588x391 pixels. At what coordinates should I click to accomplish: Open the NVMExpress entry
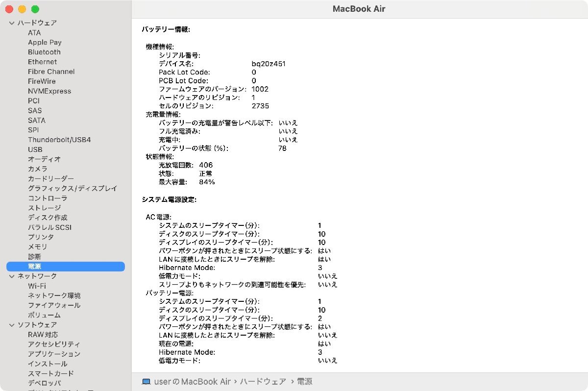pos(49,91)
